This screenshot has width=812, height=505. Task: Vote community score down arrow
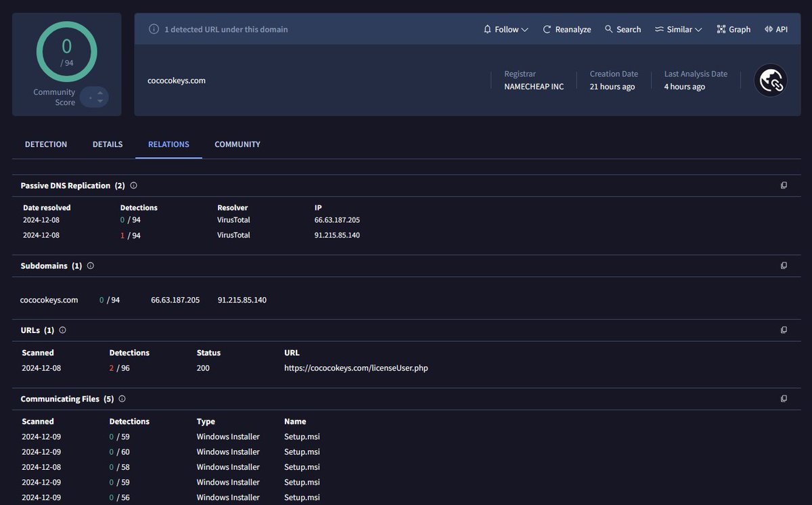(x=100, y=102)
